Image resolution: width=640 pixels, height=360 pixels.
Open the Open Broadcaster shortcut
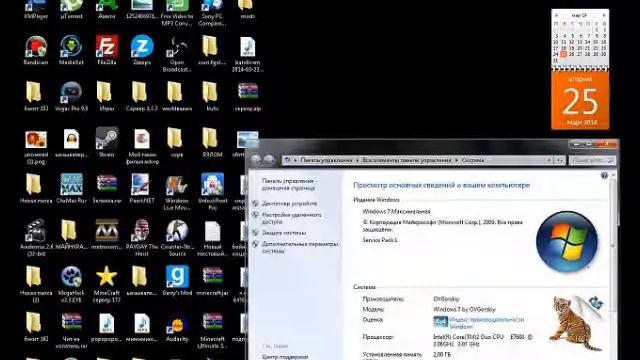[x=177, y=53]
